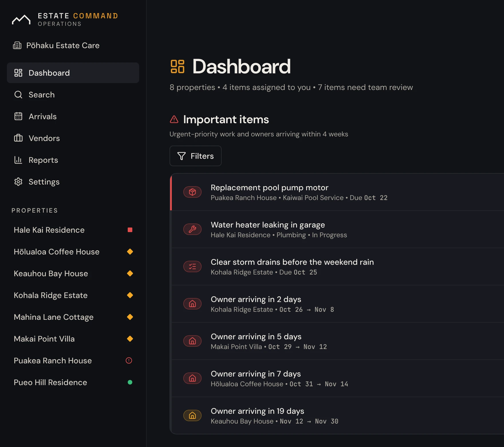
Task: Click the house icon for 7 days arrival
Action: [192, 378]
